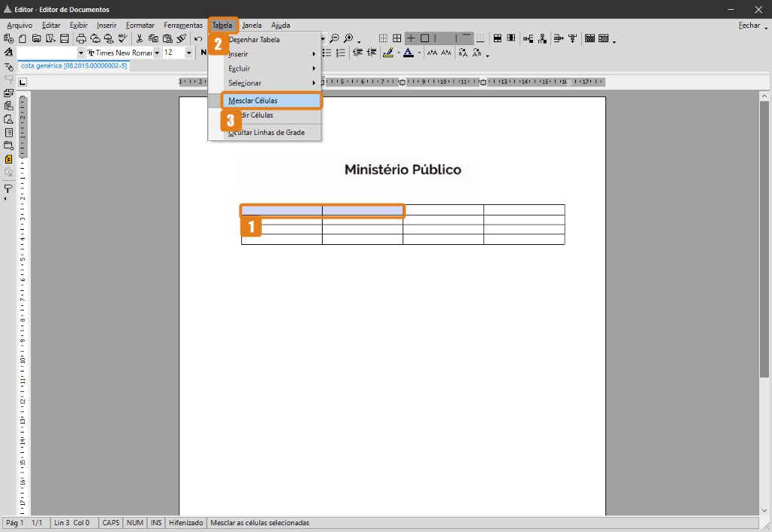Open the Ferramentas menu
This screenshot has width=772, height=532.
(x=183, y=25)
